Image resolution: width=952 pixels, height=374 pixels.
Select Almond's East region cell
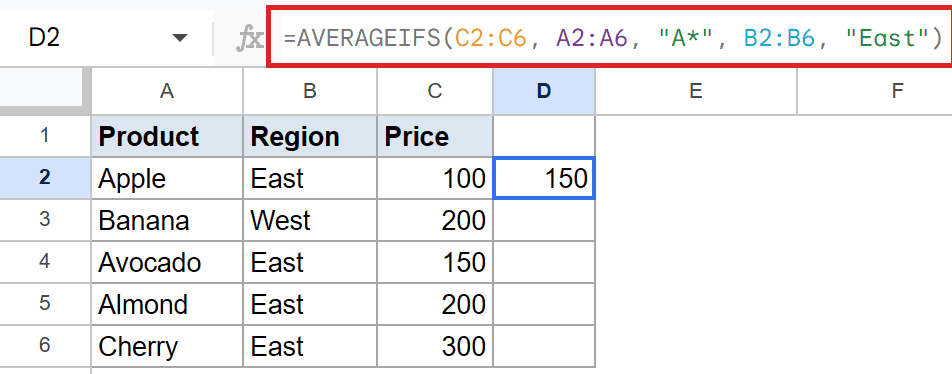point(310,304)
